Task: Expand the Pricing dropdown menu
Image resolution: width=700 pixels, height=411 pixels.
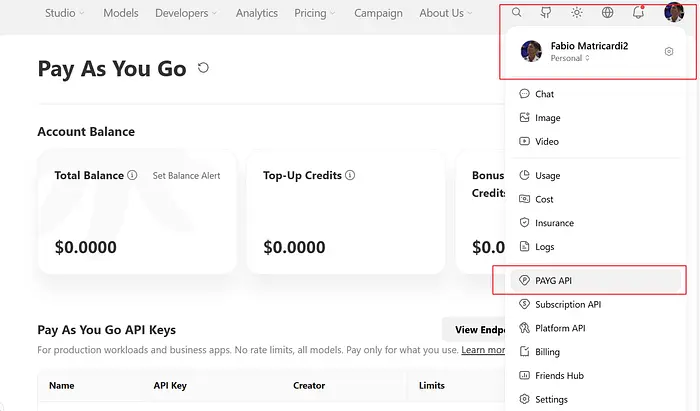Action: [314, 13]
